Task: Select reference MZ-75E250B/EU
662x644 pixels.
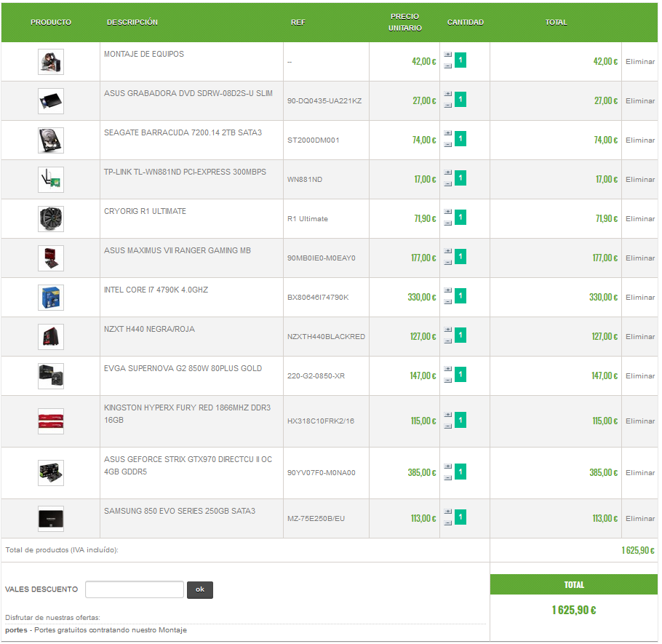Action: [316, 518]
